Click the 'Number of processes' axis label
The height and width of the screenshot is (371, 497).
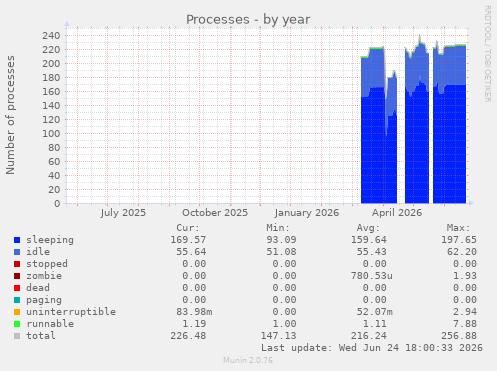(x=10, y=115)
